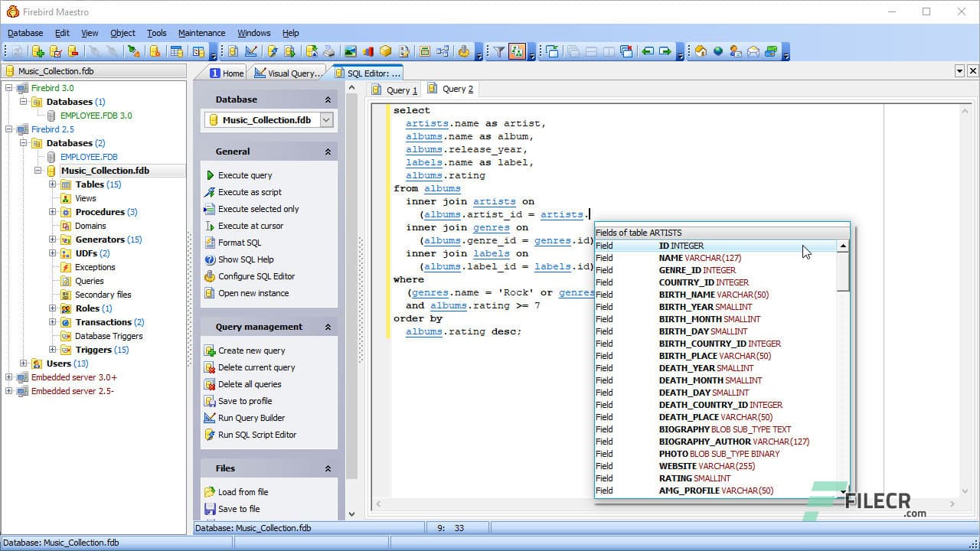Click the close all windows toolbar icon
This screenshot has width=980, height=551.
pyautogui.click(x=626, y=51)
